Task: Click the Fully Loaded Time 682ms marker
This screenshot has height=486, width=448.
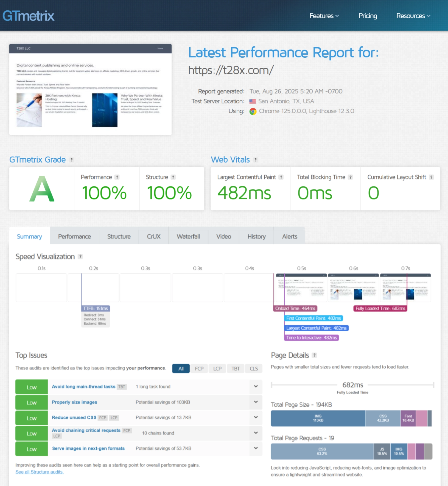Action: click(x=380, y=308)
